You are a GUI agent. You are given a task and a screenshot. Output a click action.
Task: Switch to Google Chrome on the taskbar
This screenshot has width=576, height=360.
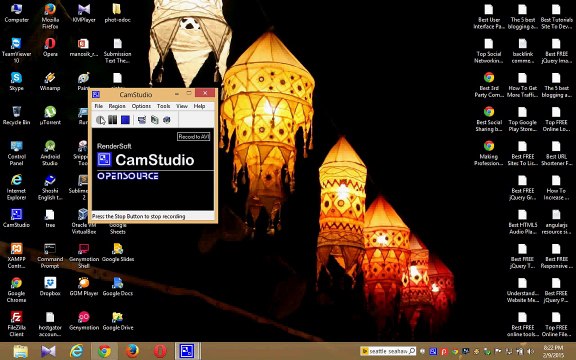click(x=104, y=351)
